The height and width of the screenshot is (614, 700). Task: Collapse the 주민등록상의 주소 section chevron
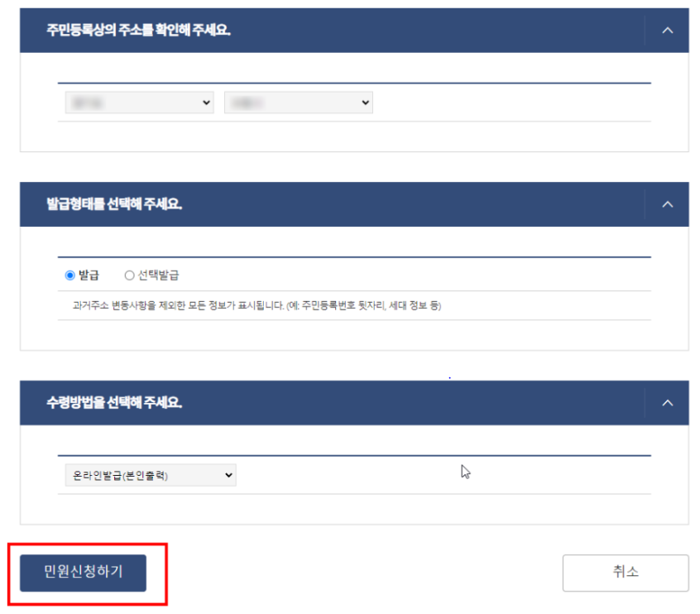(667, 31)
